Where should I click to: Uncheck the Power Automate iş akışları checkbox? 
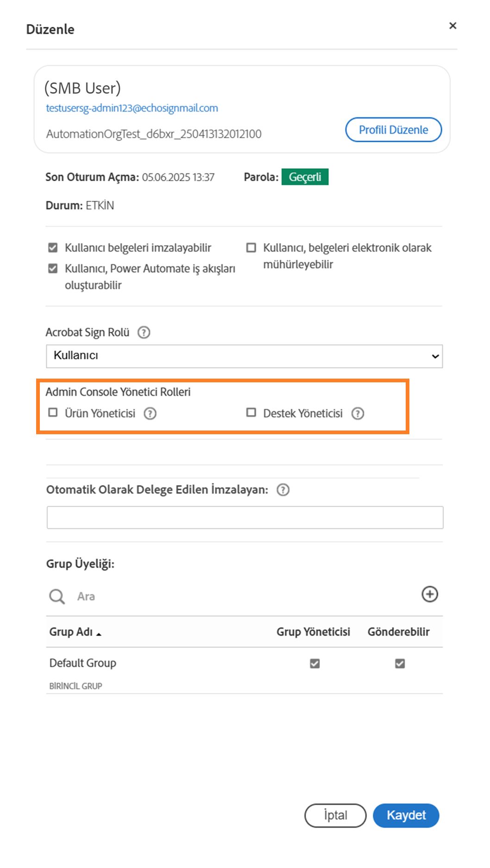(x=53, y=268)
